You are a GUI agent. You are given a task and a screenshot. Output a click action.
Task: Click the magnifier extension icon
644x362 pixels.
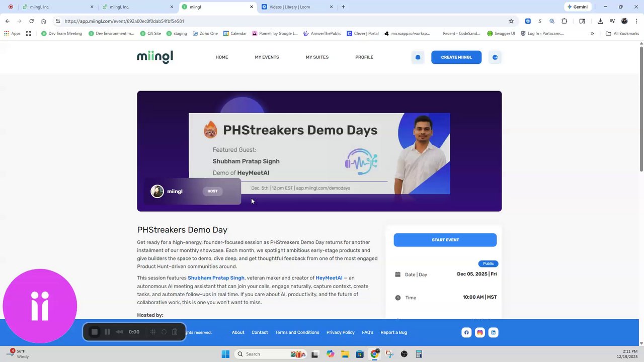[x=552, y=21]
